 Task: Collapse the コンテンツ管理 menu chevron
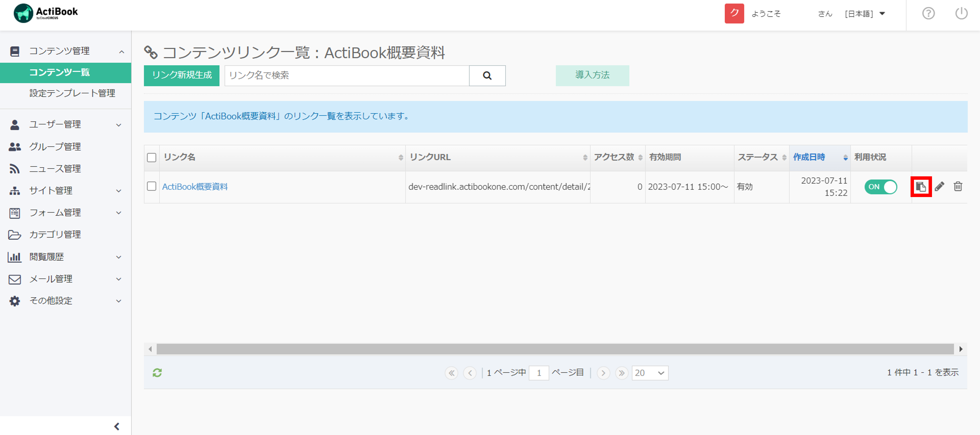122,52
